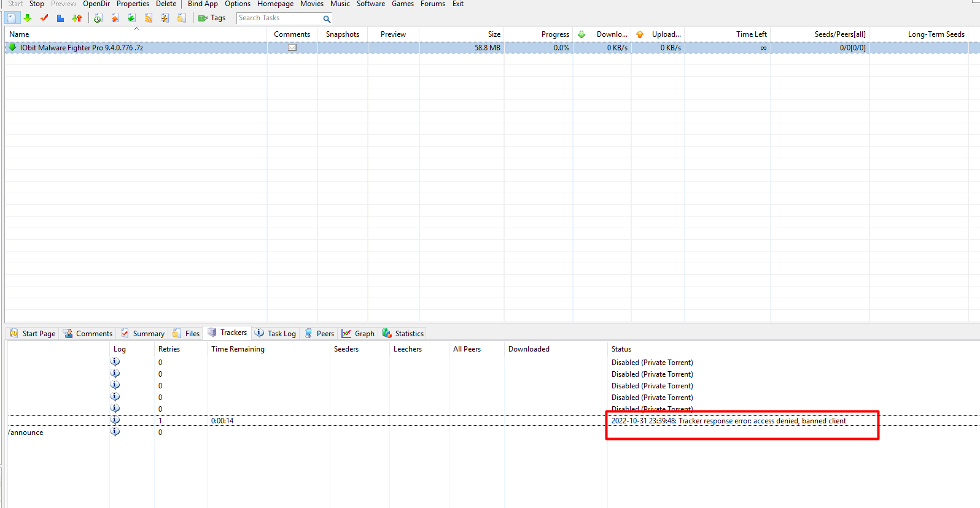Open the Tags toolbar button
Image resolution: width=980 pixels, height=508 pixels.
pos(212,18)
